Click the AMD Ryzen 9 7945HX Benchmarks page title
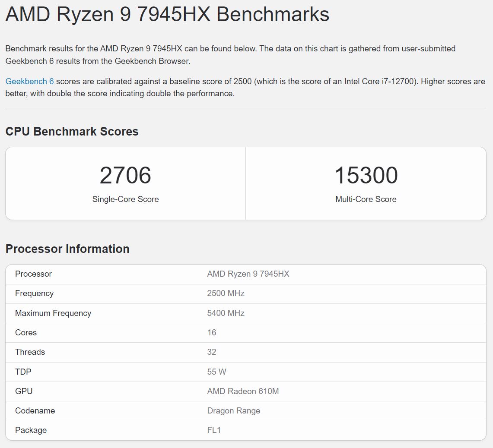The image size is (493, 448). click(167, 15)
